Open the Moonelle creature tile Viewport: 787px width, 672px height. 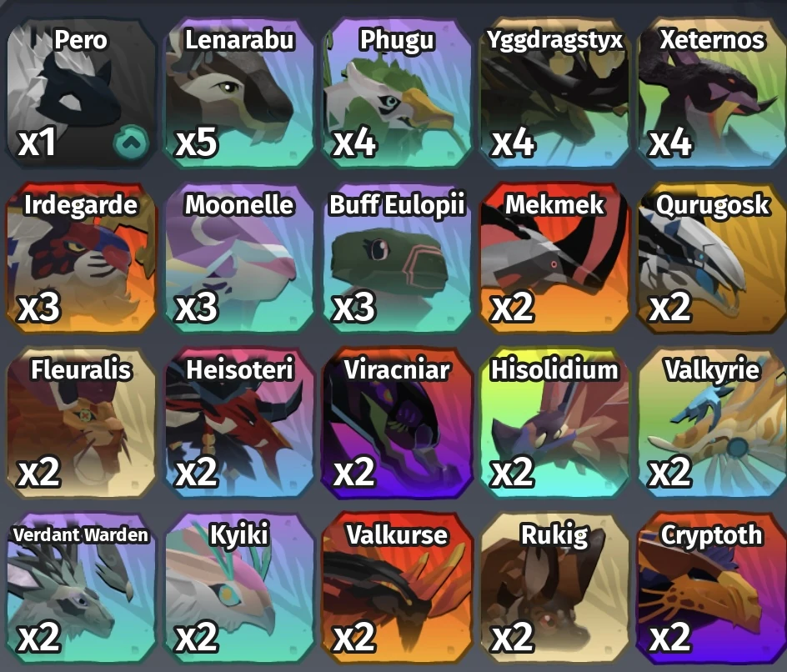[239, 258]
